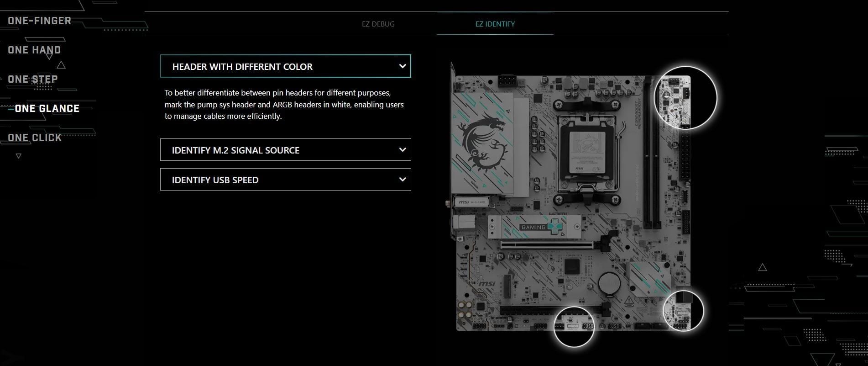The image size is (868, 366).
Task: Click down triangle arrow below ONE CLICK
Action: point(18,156)
